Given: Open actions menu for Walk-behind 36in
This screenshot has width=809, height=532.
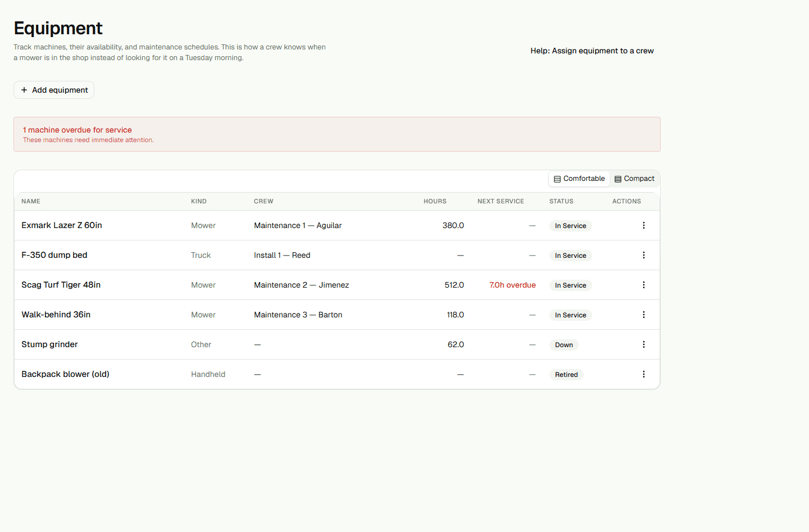Looking at the screenshot, I should pos(644,315).
